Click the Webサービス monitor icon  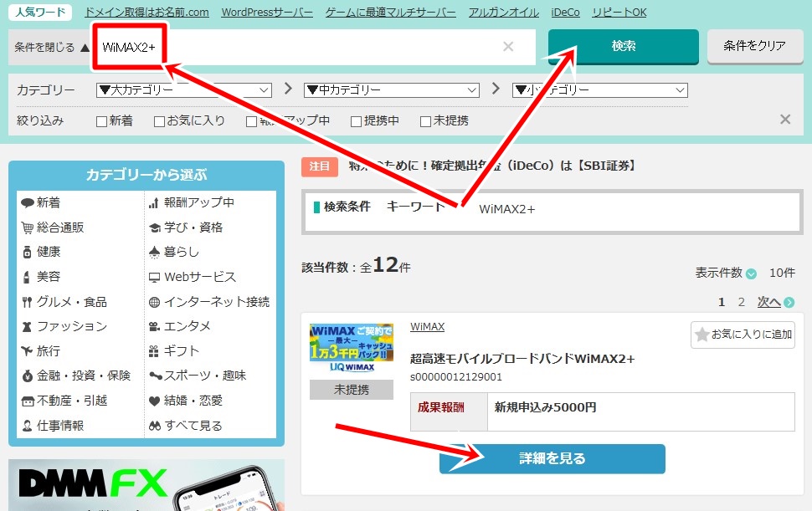point(154,277)
